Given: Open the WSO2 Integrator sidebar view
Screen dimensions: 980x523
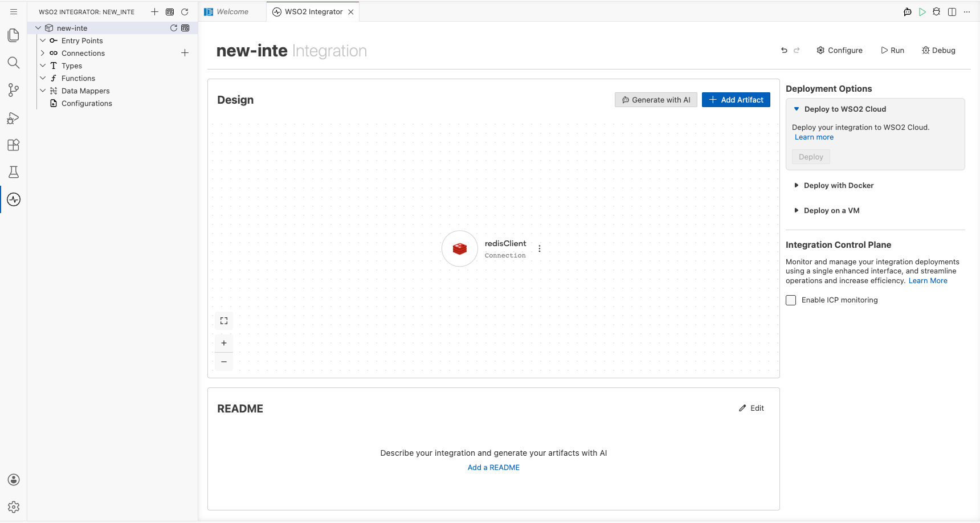Looking at the screenshot, I should point(14,199).
